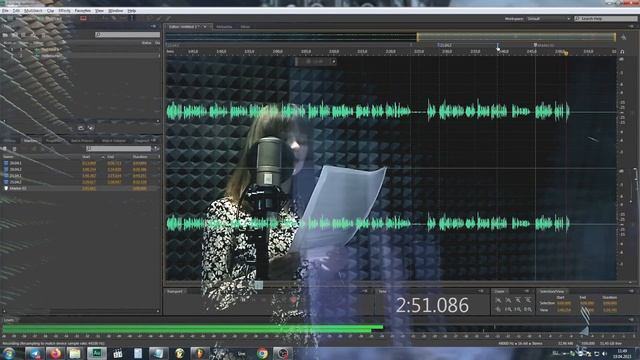This screenshot has width=640, height=360.
Task: Click the taskbar clock
Action: point(622,353)
